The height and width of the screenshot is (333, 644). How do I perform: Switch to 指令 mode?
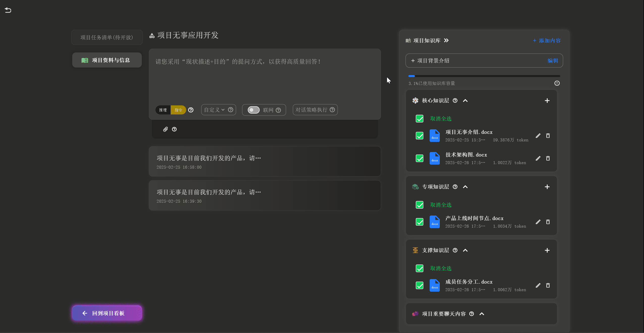pos(178,110)
